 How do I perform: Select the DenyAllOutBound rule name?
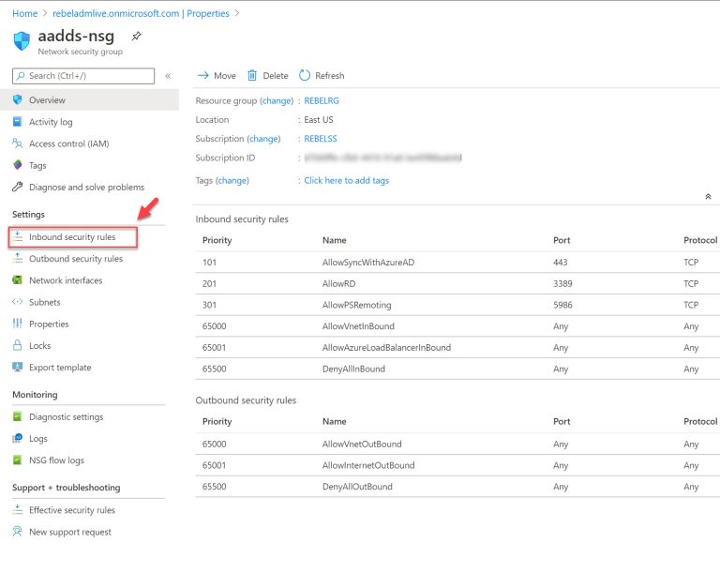point(357,486)
